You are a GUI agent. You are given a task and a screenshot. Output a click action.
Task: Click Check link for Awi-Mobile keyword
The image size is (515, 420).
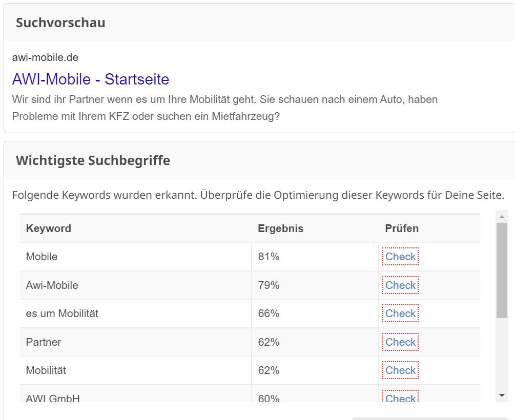tap(400, 285)
